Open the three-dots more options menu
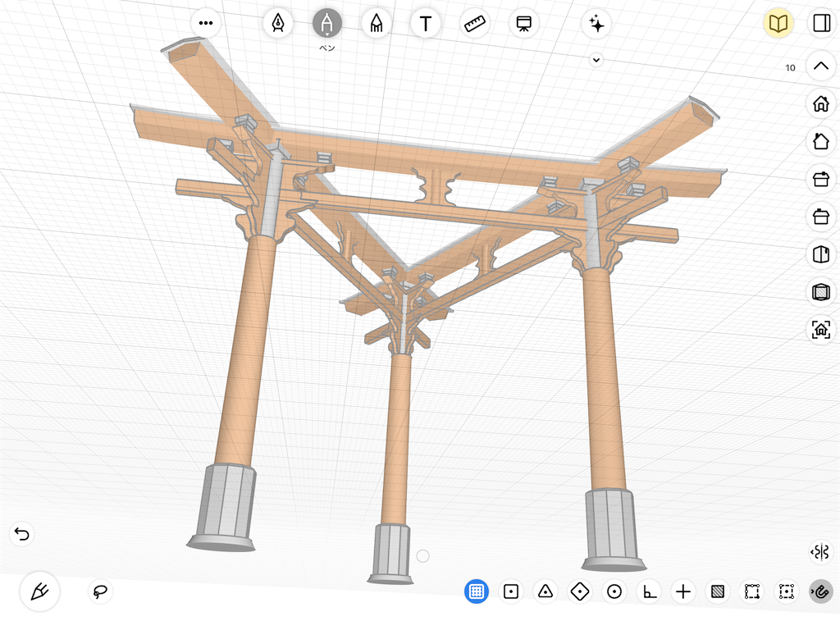 (206, 23)
